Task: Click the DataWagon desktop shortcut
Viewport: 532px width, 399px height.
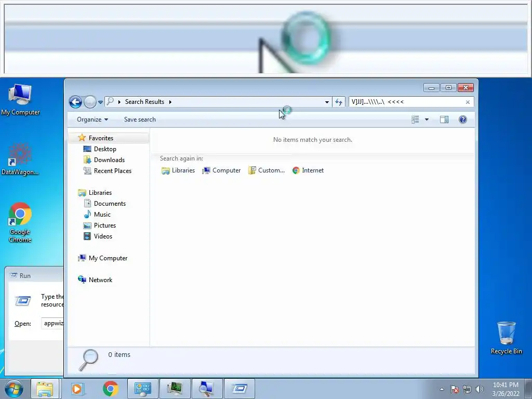Action: [x=20, y=159]
